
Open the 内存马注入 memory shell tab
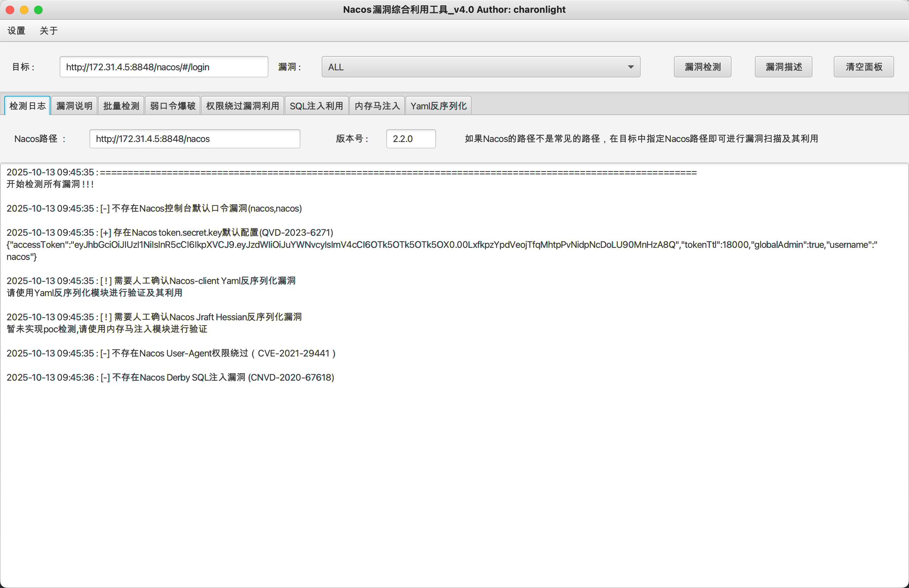(376, 106)
